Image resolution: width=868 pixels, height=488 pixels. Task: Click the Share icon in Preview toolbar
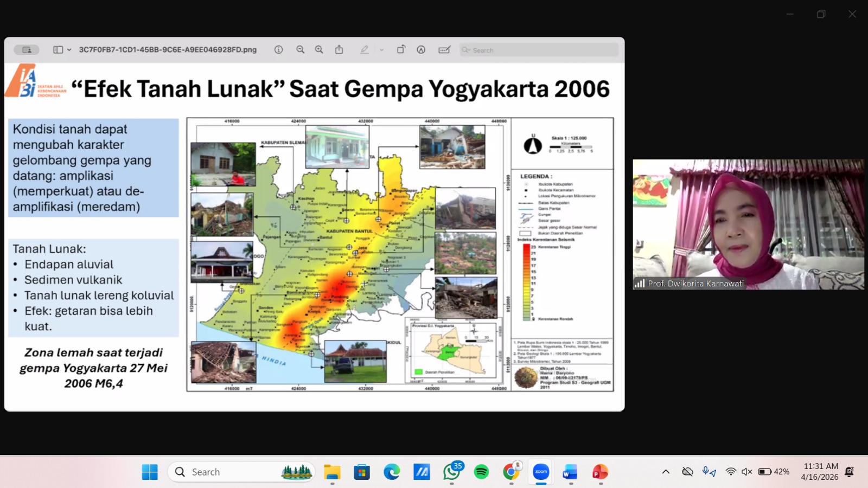click(339, 50)
